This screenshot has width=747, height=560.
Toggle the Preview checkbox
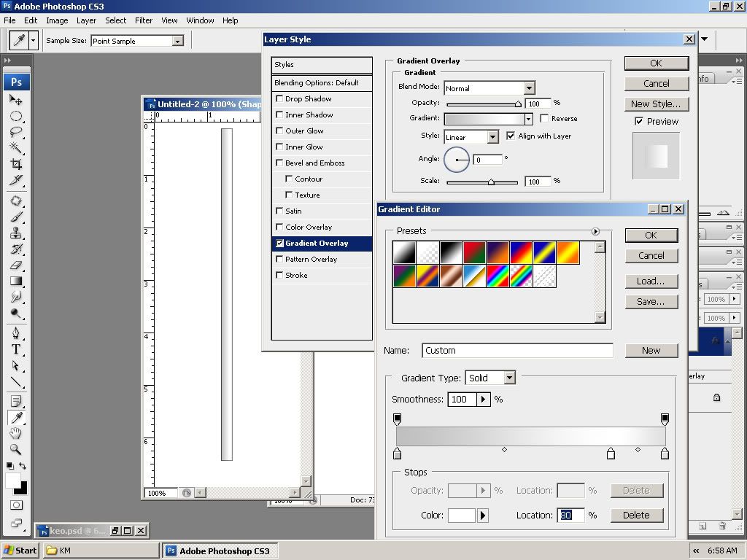639,122
